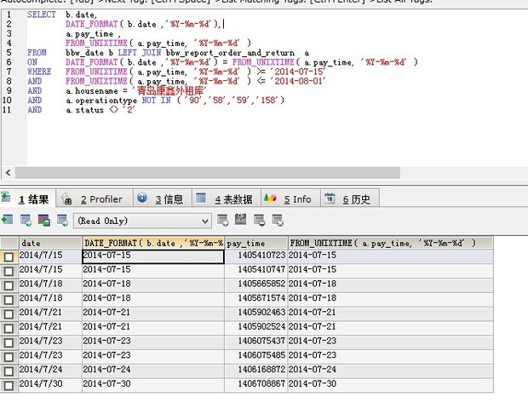Click NOT IN on line 10

(156, 101)
